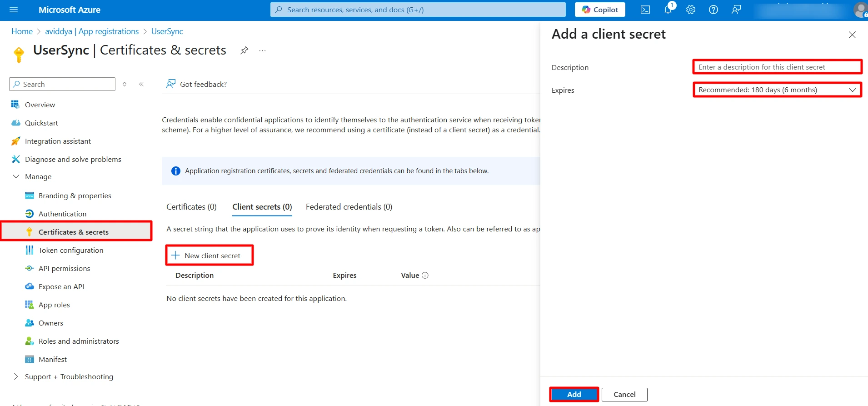Open the notifications bell
The image size is (868, 406).
pos(668,10)
